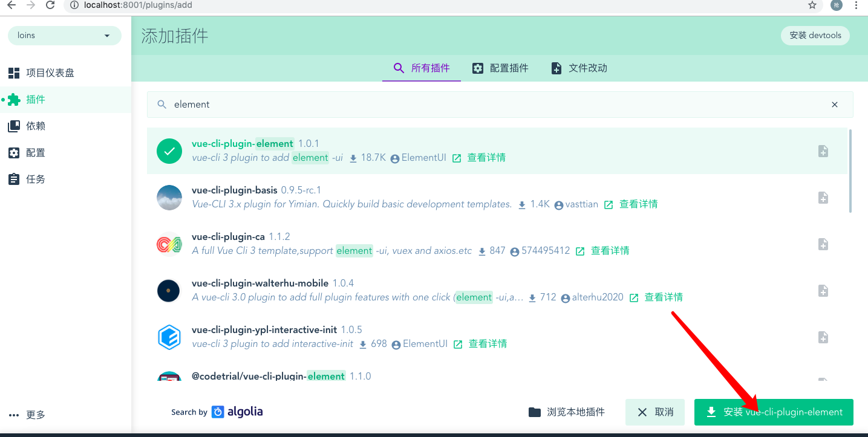868x437 pixels.
Task: Switch to 所有插件 tab
Action: (x=422, y=68)
